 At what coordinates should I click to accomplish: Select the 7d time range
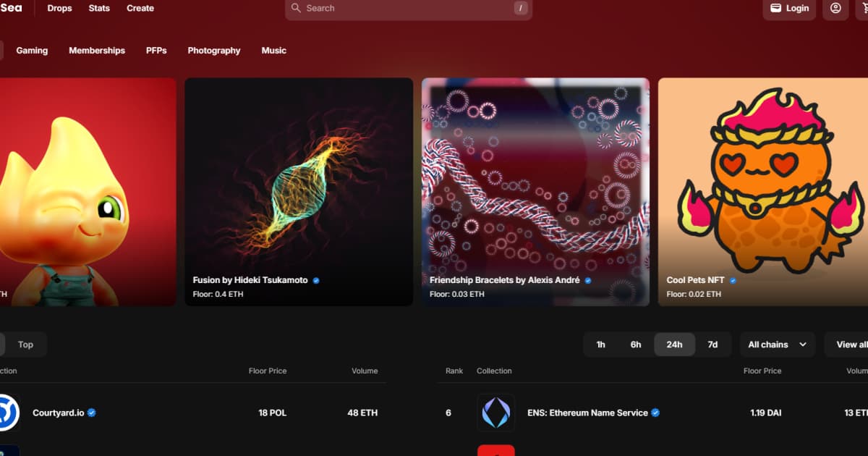(712, 345)
